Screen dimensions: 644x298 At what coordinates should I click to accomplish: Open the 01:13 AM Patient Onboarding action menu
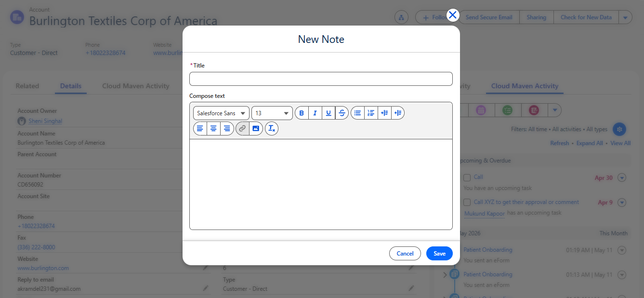pos(622,275)
